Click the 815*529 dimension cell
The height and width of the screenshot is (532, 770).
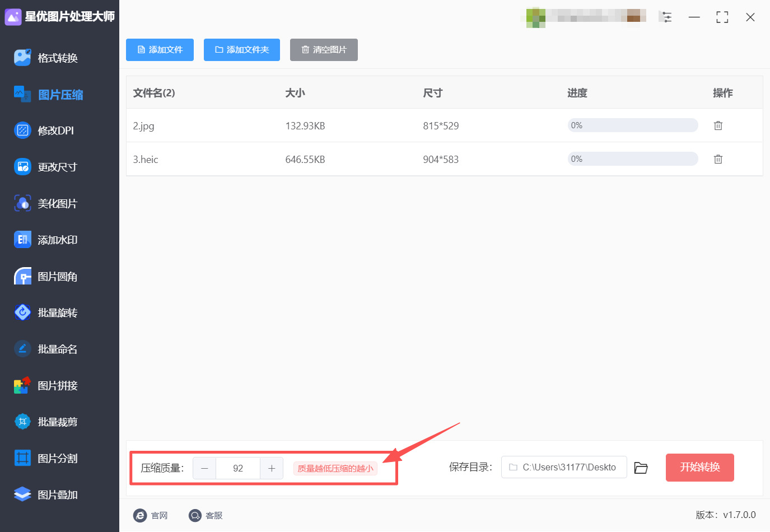441,126
